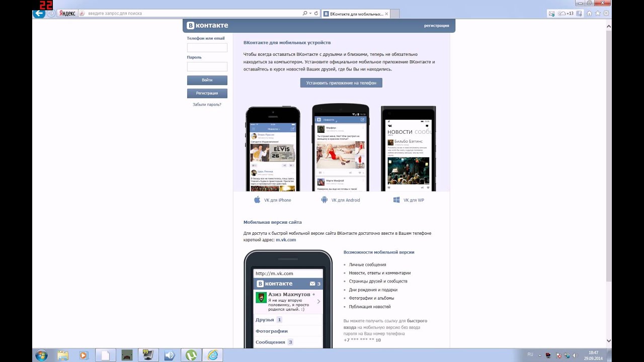The width and height of the screenshot is (644, 362).
Task: Click the Пароль input field
Action: coord(207,66)
